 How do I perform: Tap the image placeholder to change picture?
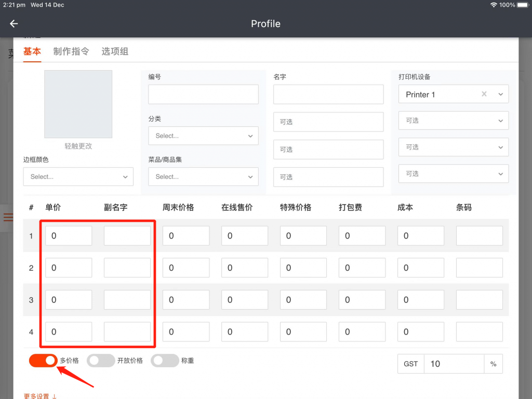point(78,104)
